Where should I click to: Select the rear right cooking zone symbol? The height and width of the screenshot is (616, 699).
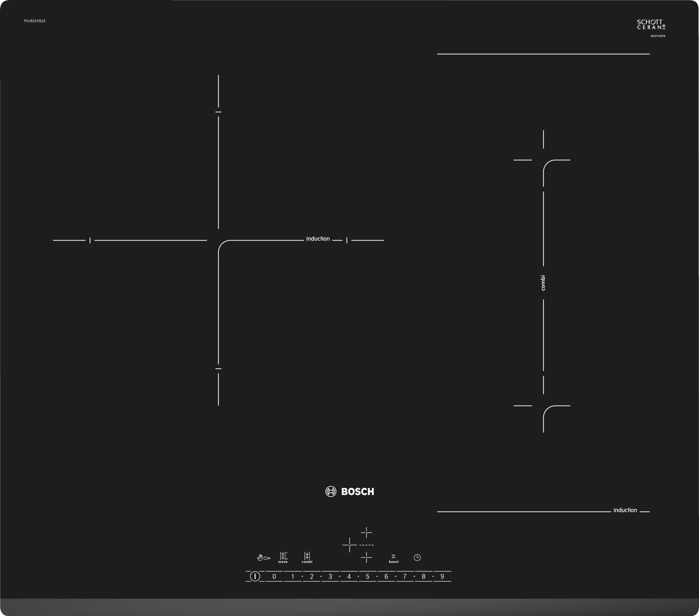pos(366,532)
